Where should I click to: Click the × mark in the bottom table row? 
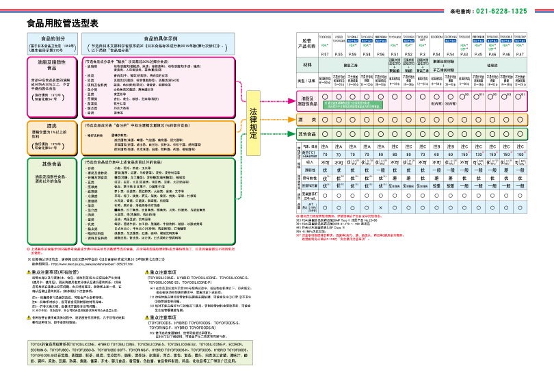[380, 208]
